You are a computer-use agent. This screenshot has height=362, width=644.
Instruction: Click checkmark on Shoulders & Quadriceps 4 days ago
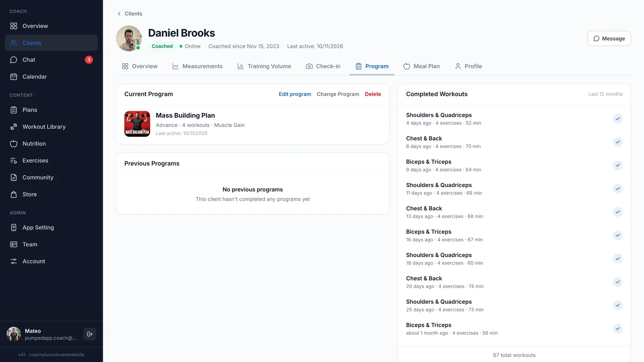pos(618,119)
